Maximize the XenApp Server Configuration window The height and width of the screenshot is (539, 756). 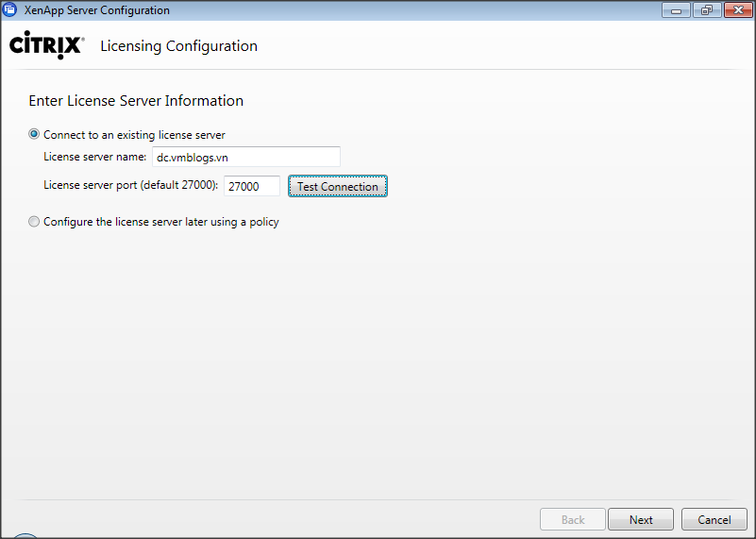704,10
